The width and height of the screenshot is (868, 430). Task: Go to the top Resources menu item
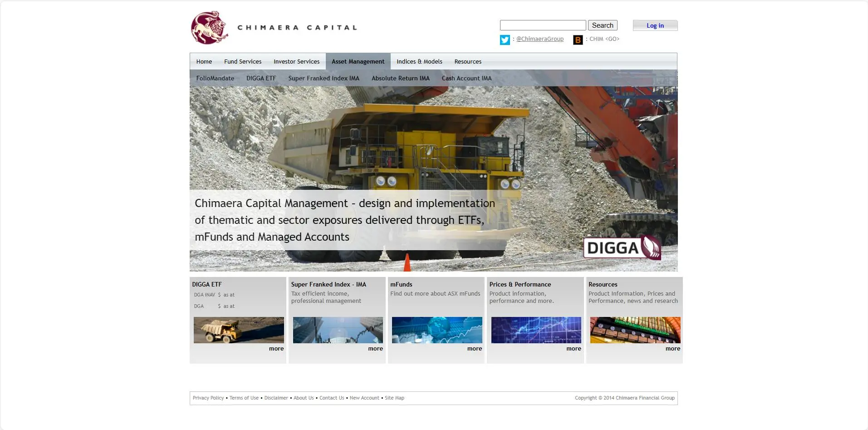[x=468, y=61]
